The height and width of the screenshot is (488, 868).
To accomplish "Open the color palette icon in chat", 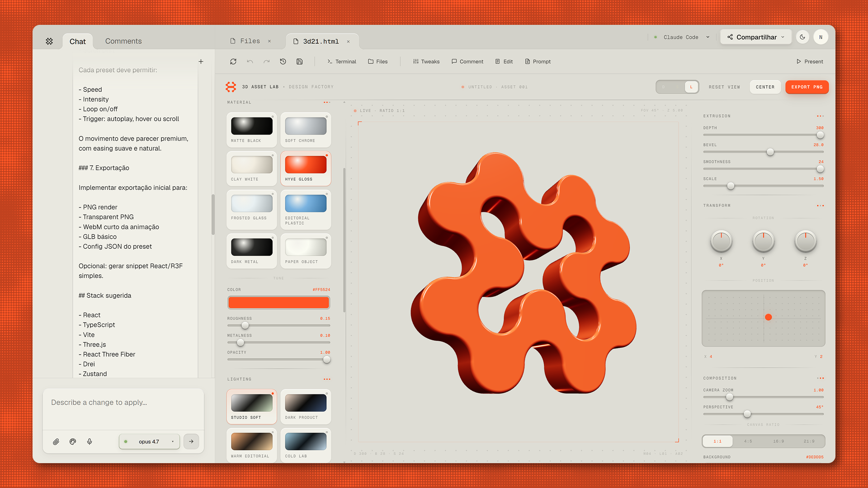I will pos(73,441).
